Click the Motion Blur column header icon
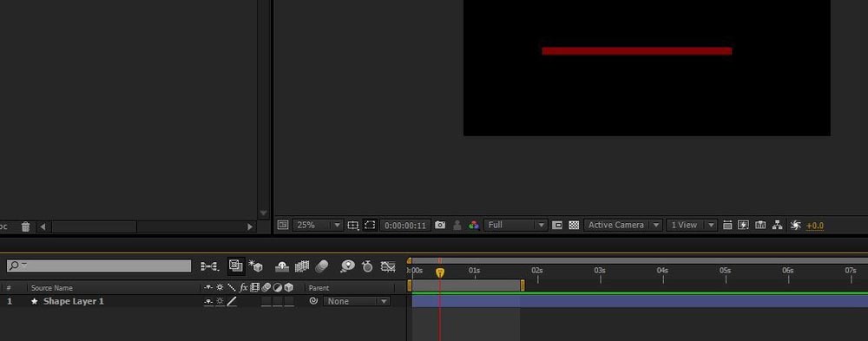The height and width of the screenshot is (341, 868). point(266,287)
